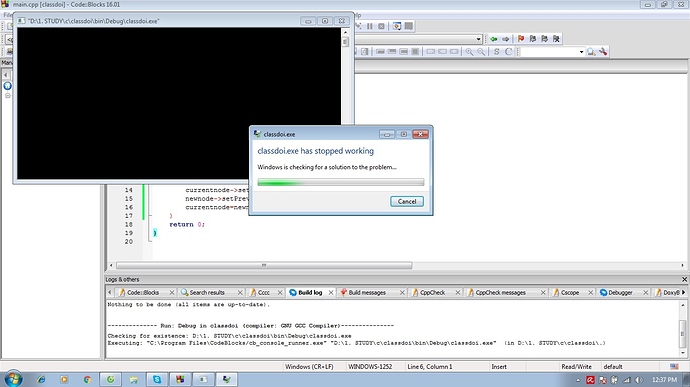Screen dimensions: 690x387
Task: Click the green jump back arrow
Action: coord(494,39)
